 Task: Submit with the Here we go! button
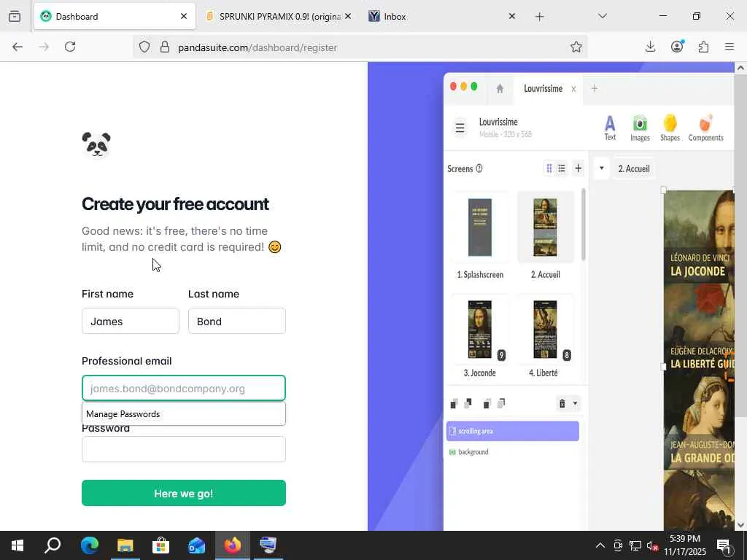click(183, 493)
